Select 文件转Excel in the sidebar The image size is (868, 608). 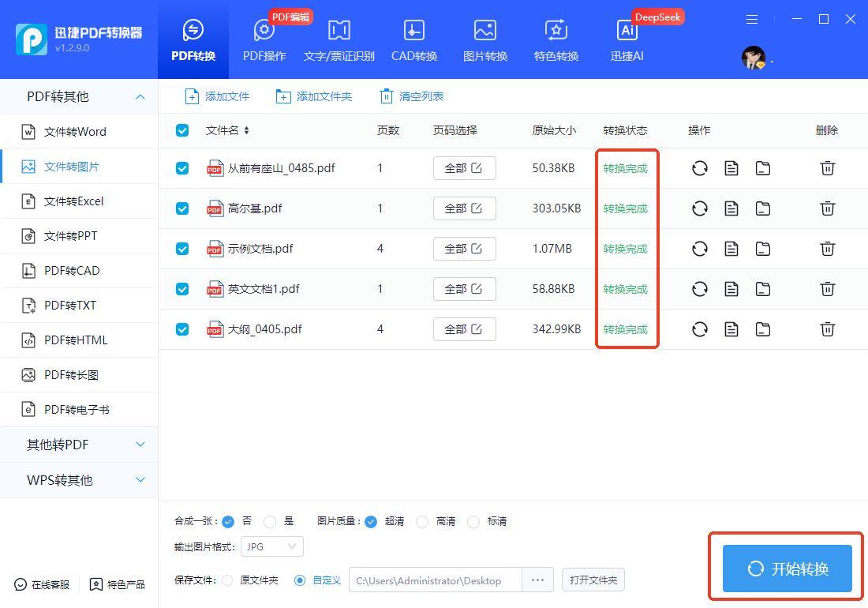pos(73,201)
